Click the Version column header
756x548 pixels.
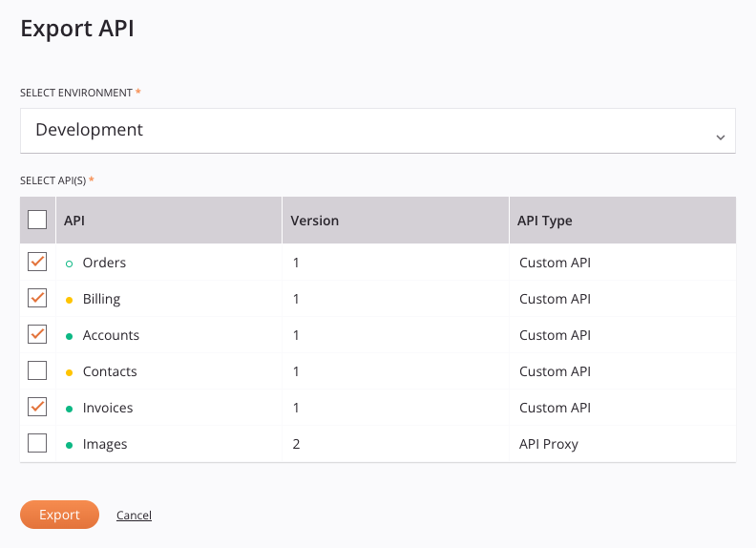click(395, 221)
